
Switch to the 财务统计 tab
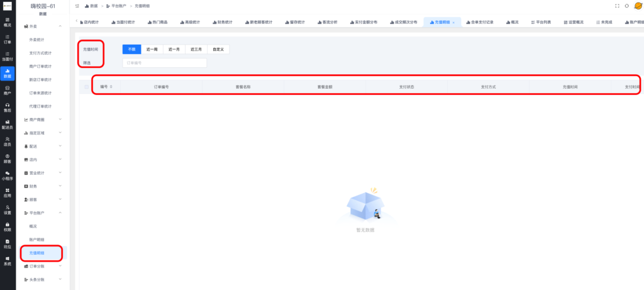click(222, 22)
